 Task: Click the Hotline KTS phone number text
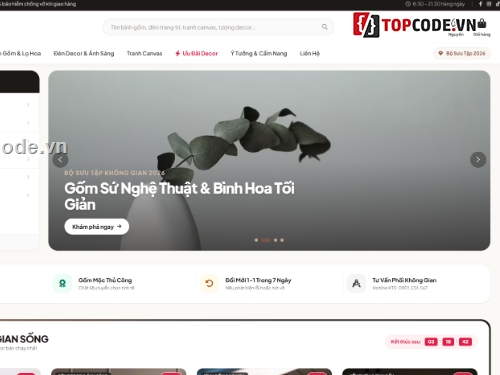tap(400, 288)
